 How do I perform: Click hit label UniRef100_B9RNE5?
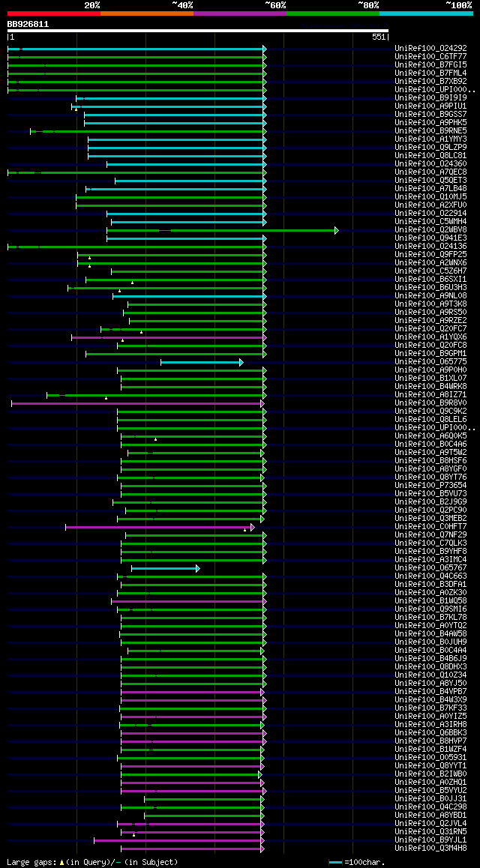(x=430, y=130)
